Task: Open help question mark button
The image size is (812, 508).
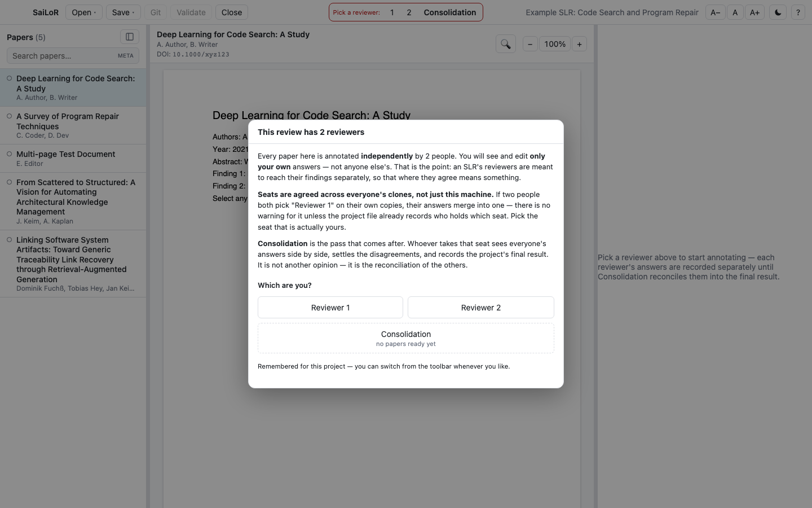Action: click(798, 12)
